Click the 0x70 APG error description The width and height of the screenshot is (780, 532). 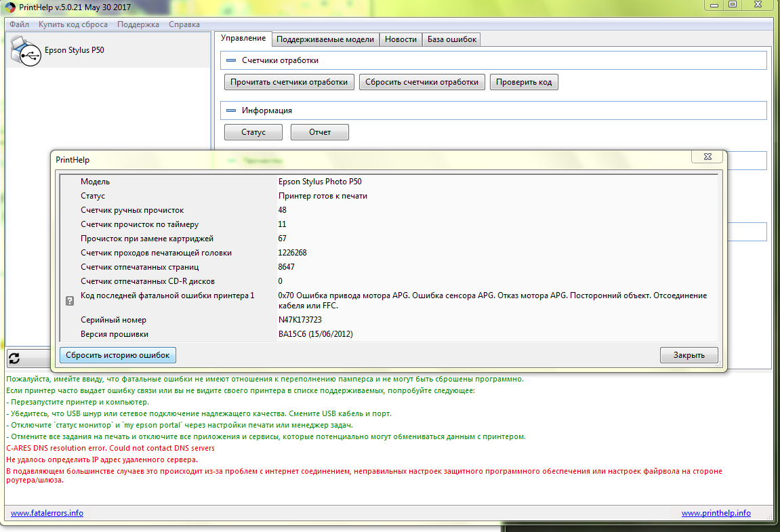pos(493,301)
